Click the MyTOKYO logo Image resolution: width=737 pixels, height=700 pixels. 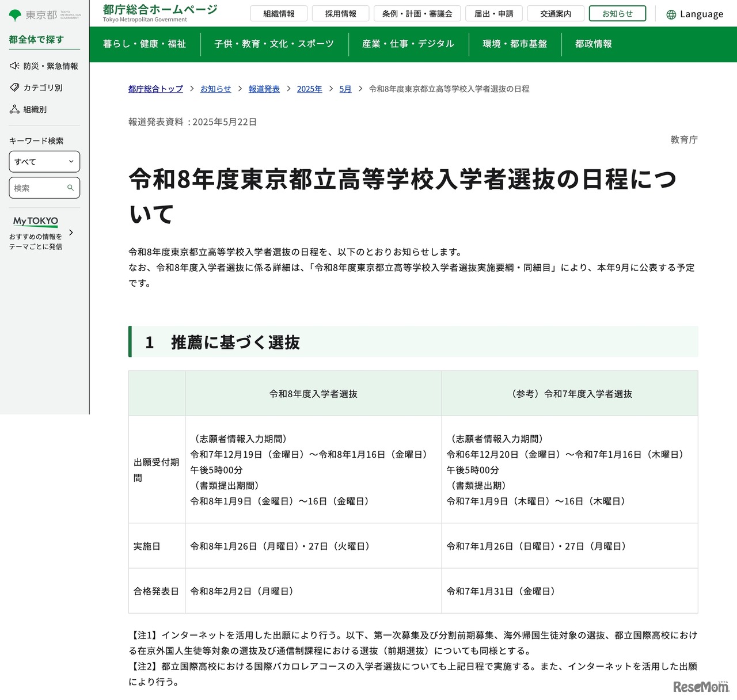[36, 221]
